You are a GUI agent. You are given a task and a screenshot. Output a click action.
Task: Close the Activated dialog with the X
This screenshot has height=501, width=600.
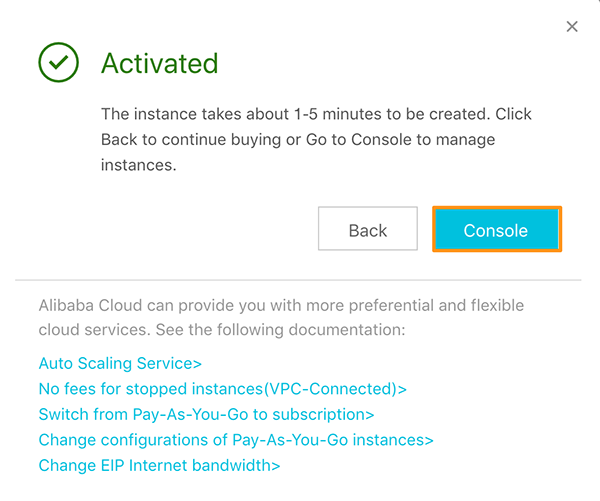pyautogui.click(x=572, y=26)
